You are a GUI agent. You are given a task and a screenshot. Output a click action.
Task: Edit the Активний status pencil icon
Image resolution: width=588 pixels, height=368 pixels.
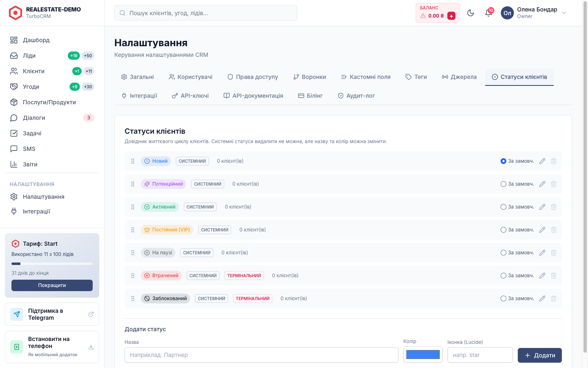(542, 207)
